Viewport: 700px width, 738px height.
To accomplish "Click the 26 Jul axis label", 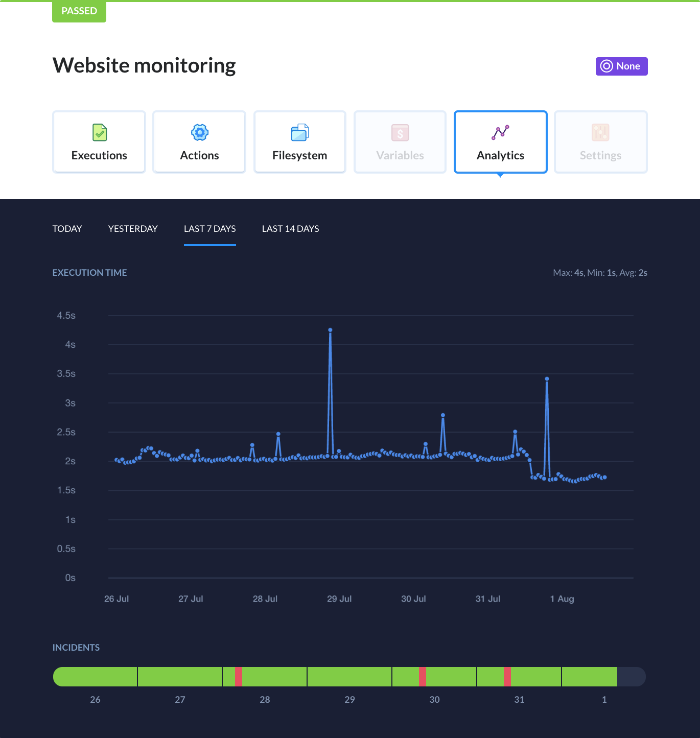I will pos(116,599).
